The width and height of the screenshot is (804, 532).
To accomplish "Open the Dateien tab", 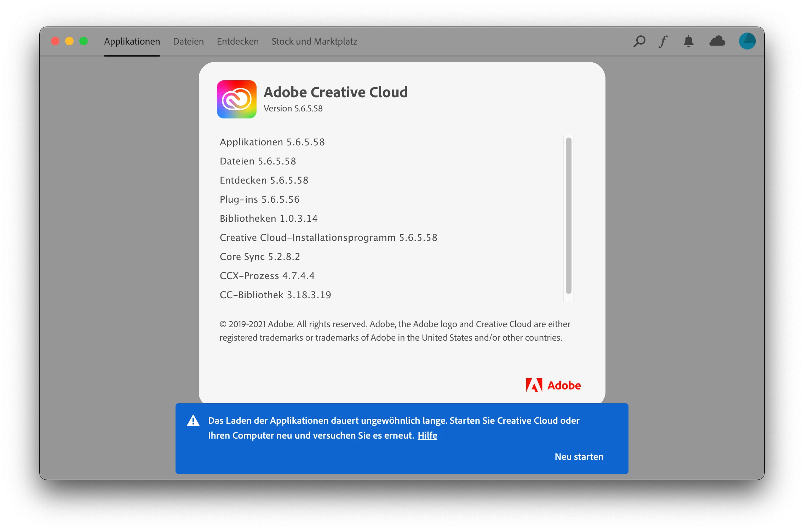I will pos(188,41).
